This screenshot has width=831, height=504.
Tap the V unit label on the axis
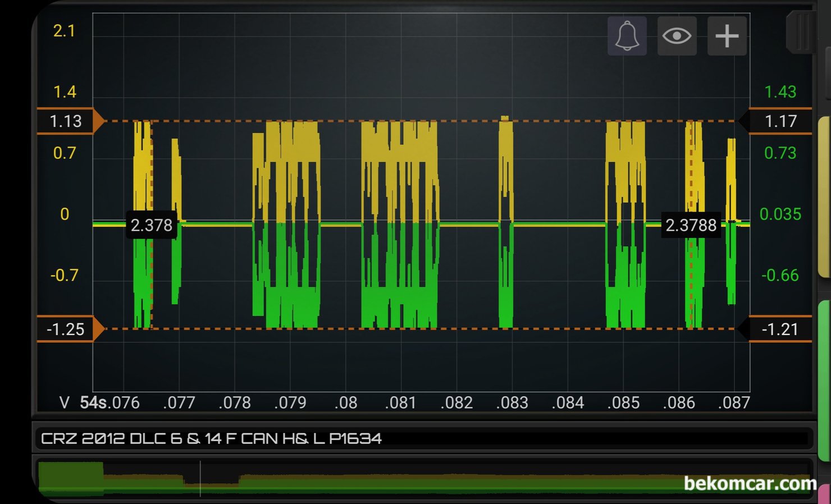[x=65, y=402]
